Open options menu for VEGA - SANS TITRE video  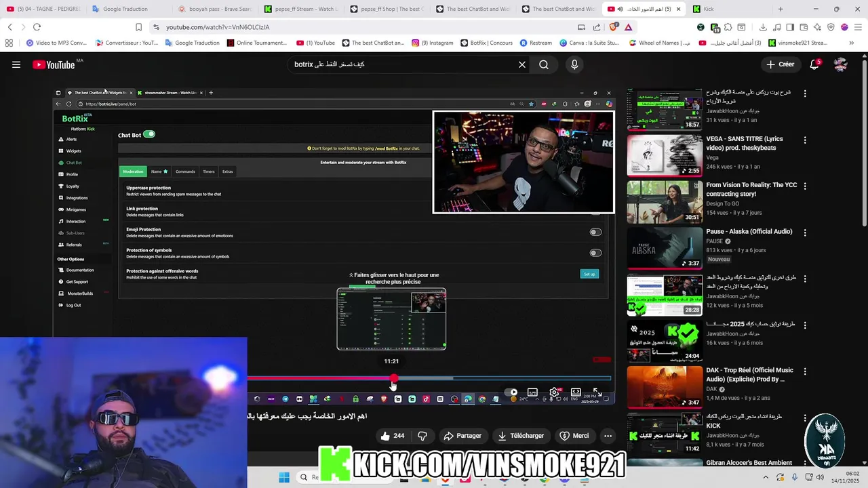(x=805, y=140)
